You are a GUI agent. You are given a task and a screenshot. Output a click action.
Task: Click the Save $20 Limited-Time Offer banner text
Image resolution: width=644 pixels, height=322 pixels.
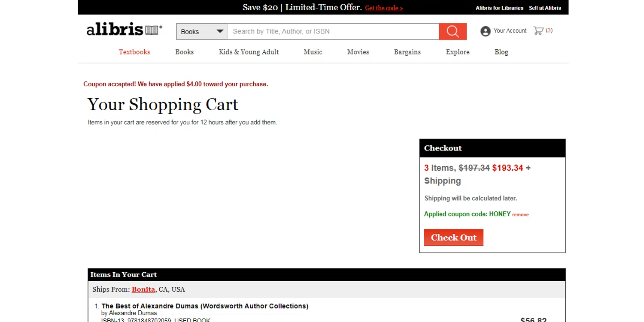(x=302, y=7)
